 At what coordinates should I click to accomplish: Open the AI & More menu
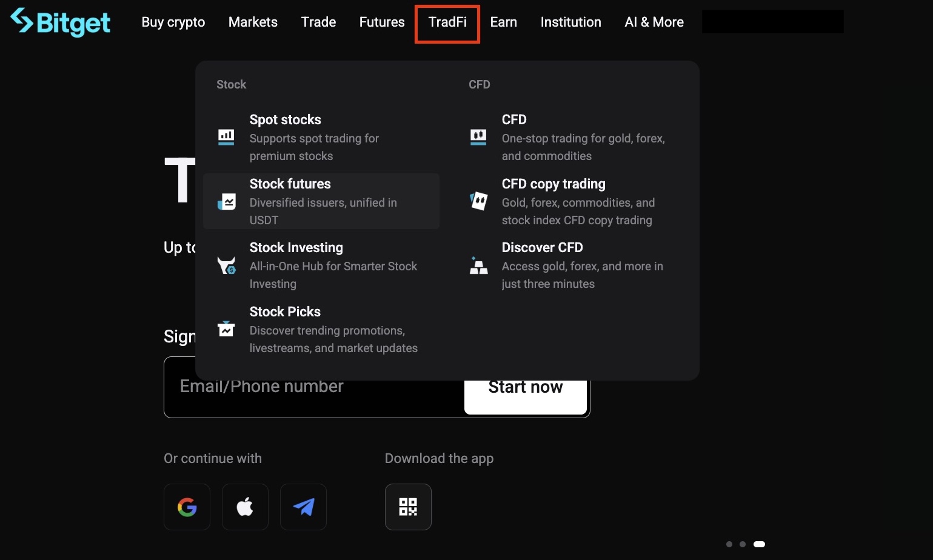point(654,22)
